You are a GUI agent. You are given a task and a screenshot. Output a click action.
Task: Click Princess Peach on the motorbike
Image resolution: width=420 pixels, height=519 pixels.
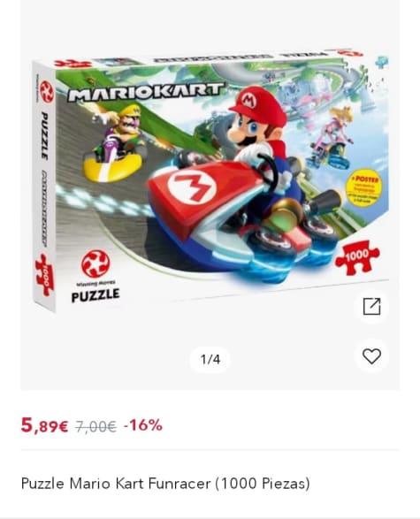pyautogui.click(x=332, y=138)
